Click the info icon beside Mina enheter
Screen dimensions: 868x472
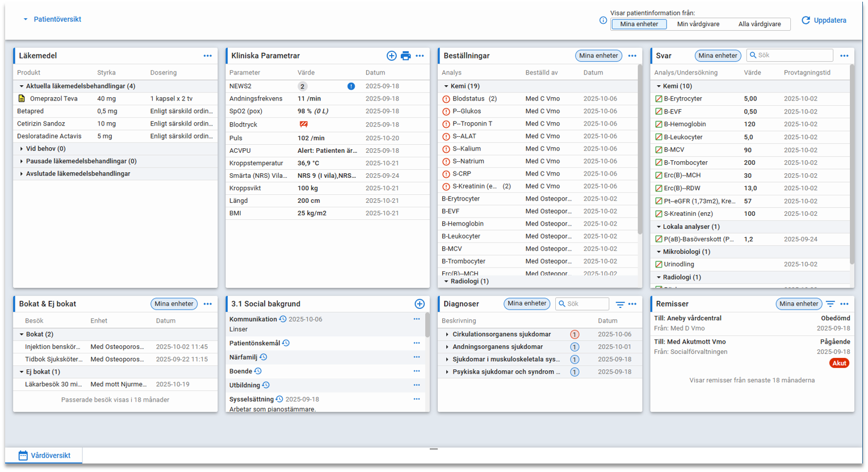603,20
